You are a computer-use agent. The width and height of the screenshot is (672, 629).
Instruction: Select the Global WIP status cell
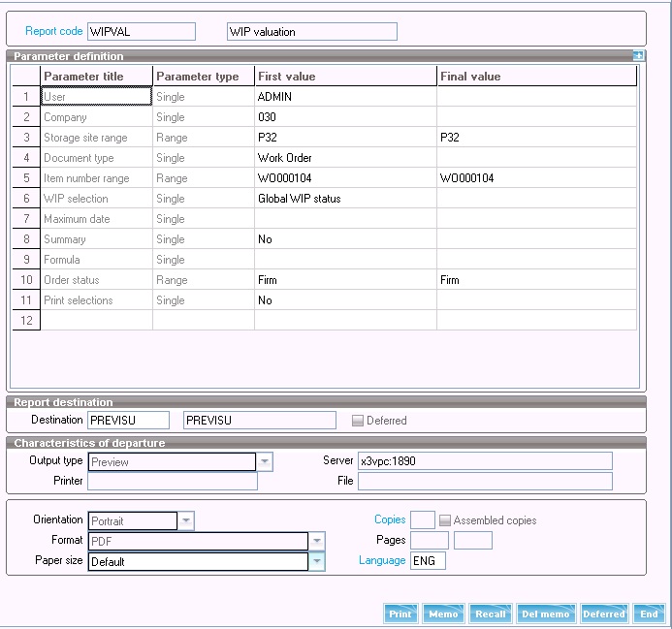[x=345, y=199]
